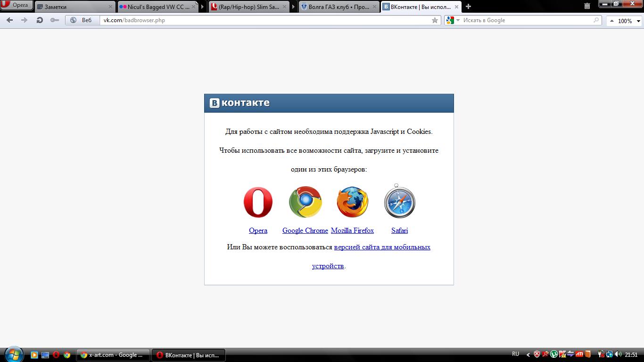
Task: Open ATI Catalyst tray icon
Action: click(579, 354)
